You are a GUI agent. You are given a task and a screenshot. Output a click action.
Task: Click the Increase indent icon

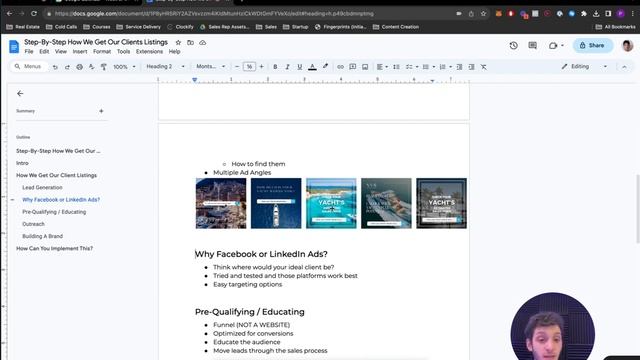pos(471,67)
